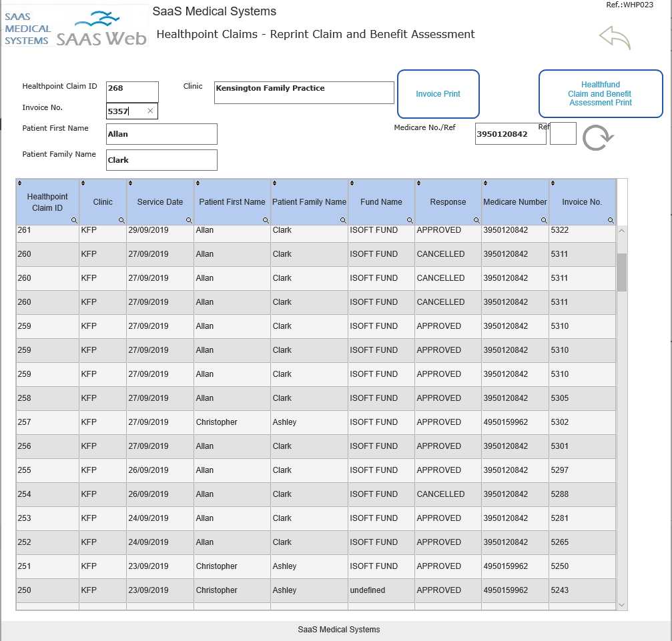
Task: Focus the Healthpoint Claim ID input field
Action: 132,91
